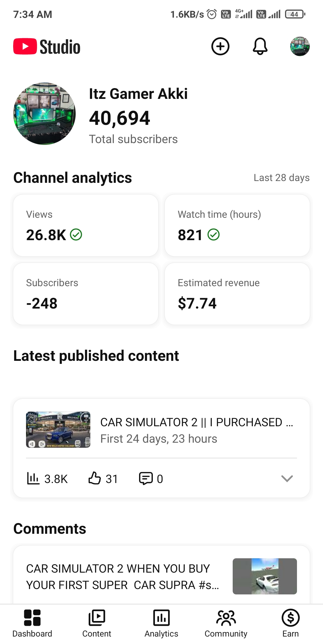Go to the Community tab

pos(226,623)
